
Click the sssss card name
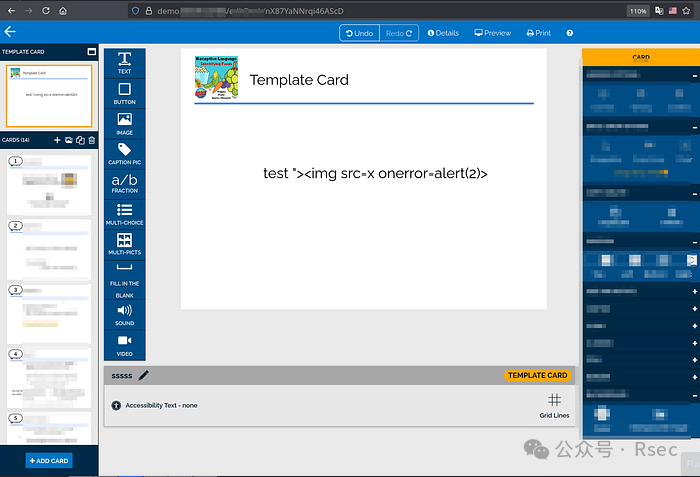[122, 376]
